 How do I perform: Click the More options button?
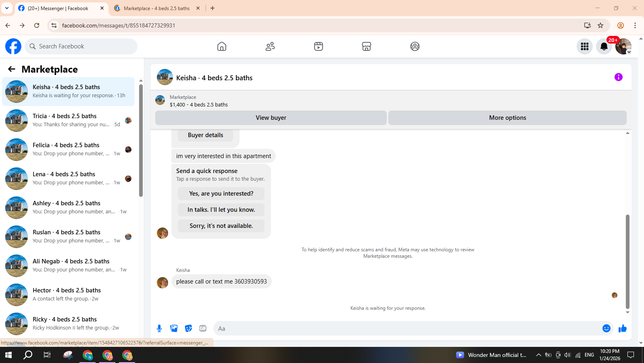point(507,118)
